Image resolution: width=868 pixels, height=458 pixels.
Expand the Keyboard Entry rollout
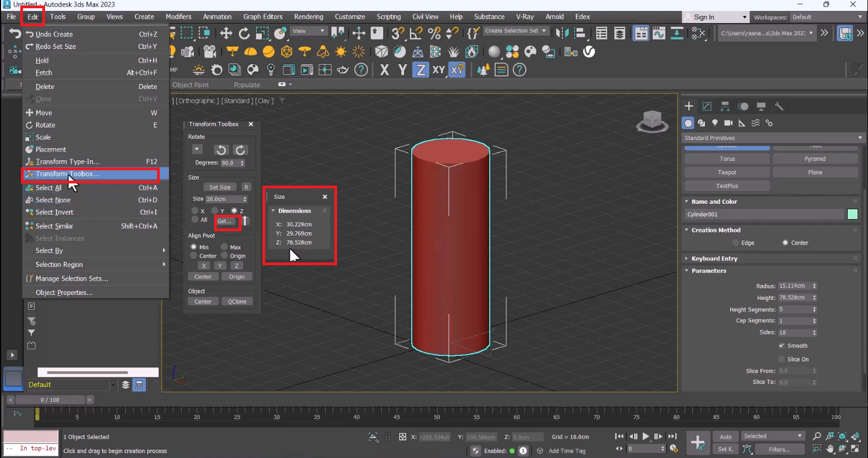(714, 259)
